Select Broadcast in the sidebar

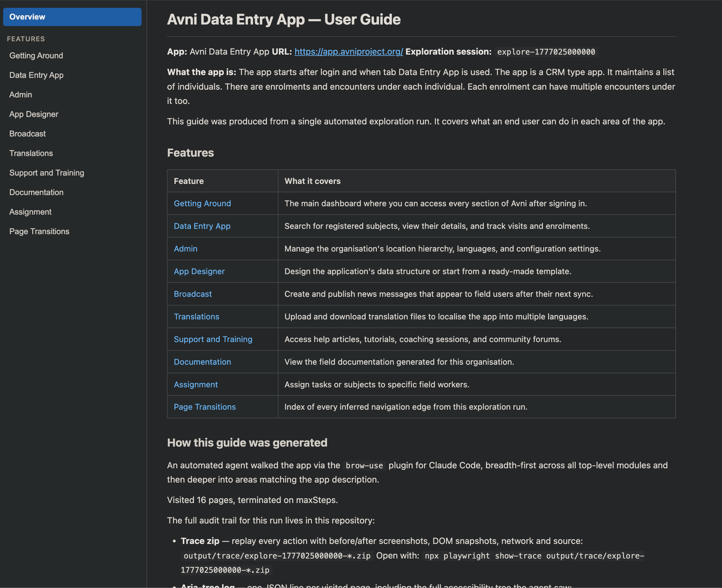27,133
